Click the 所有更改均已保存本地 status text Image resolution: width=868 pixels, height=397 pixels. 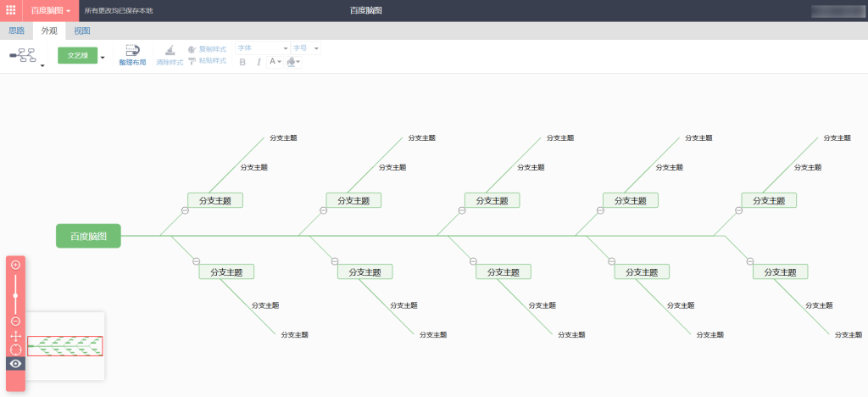(119, 10)
